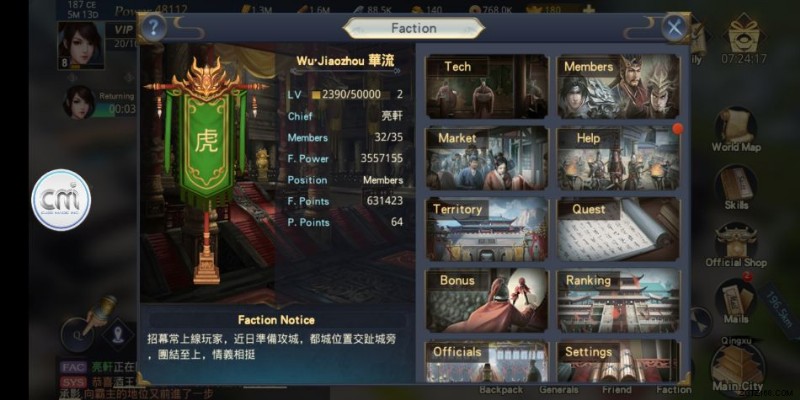This screenshot has height=400, width=800.
Task: Tap the player avatar portrait
Action: point(82,45)
